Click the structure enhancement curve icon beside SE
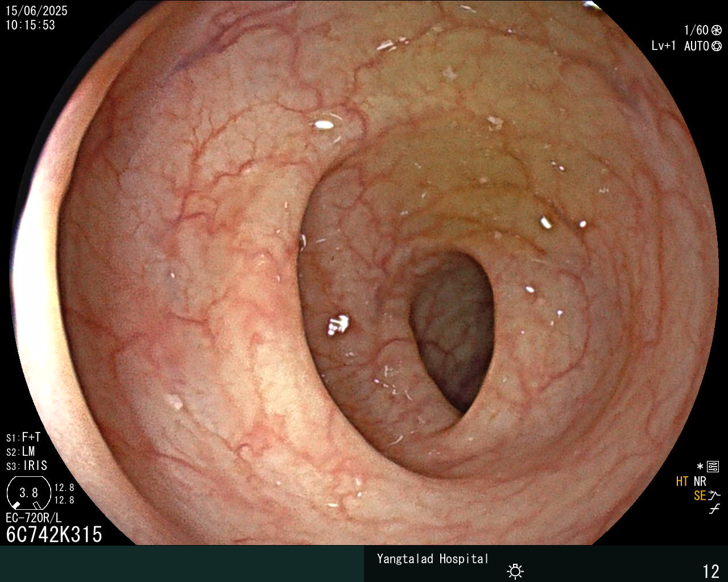Viewport: 728px width, 582px height. tap(714, 496)
